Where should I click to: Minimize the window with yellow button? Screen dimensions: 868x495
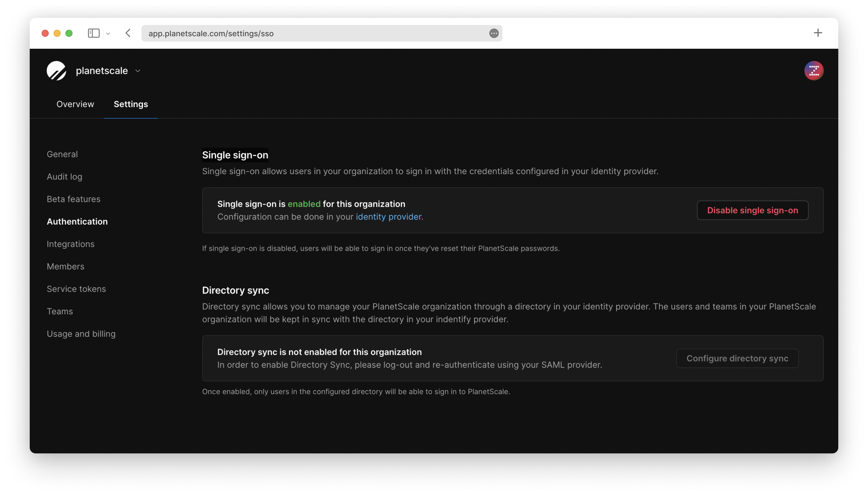click(x=57, y=33)
